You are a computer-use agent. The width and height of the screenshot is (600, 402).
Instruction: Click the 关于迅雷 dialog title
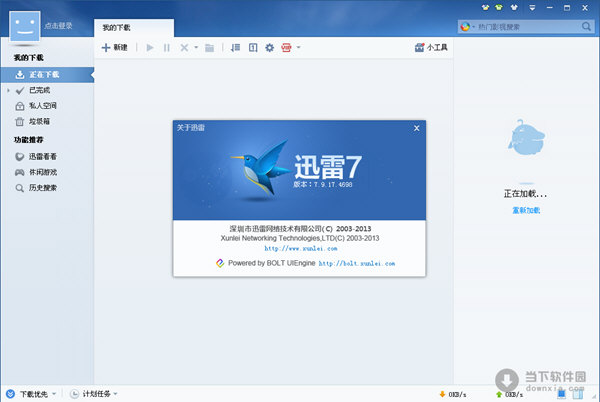pyautogui.click(x=191, y=128)
